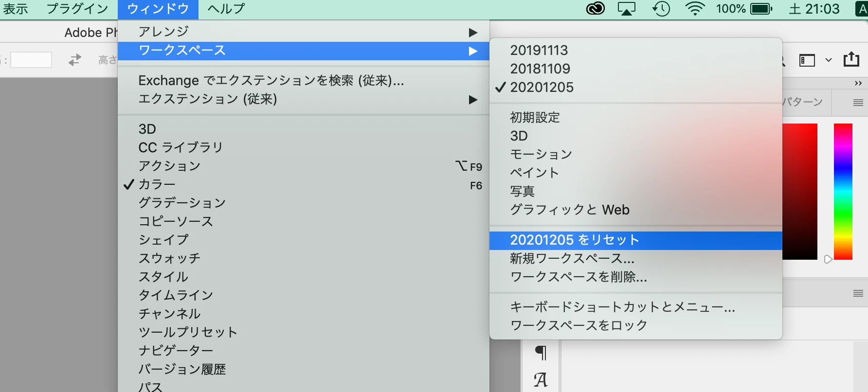The height and width of the screenshot is (392, 868).
Task: Show the スウォッチ panel
Action: 304,259
